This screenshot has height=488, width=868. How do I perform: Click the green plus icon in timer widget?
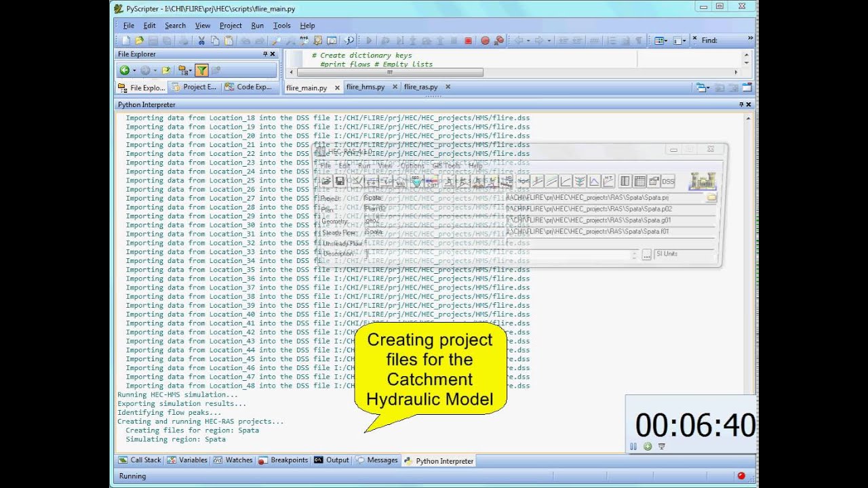point(648,446)
